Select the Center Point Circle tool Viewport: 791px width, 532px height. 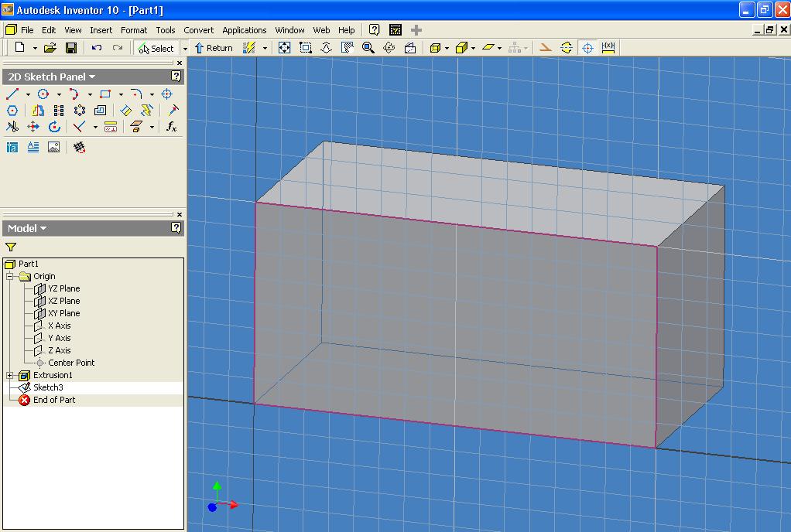pos(43,94)
